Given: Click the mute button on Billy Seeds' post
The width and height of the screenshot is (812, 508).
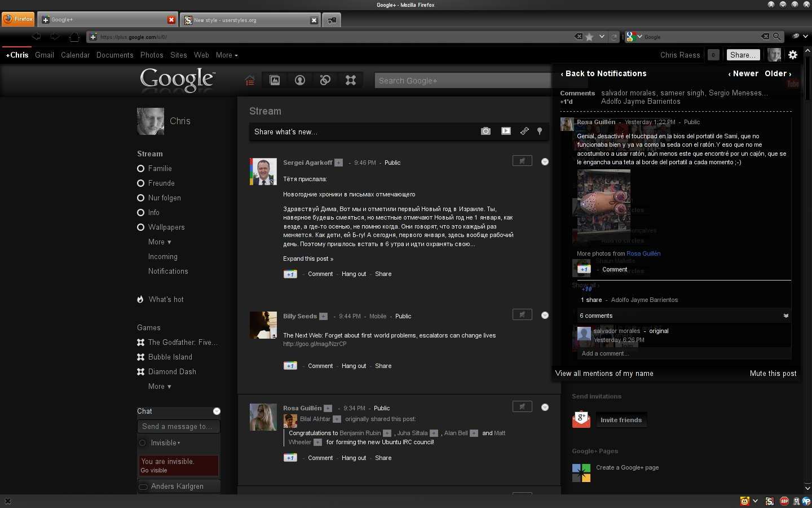Looking at the screenshot, I should point(522,314).
